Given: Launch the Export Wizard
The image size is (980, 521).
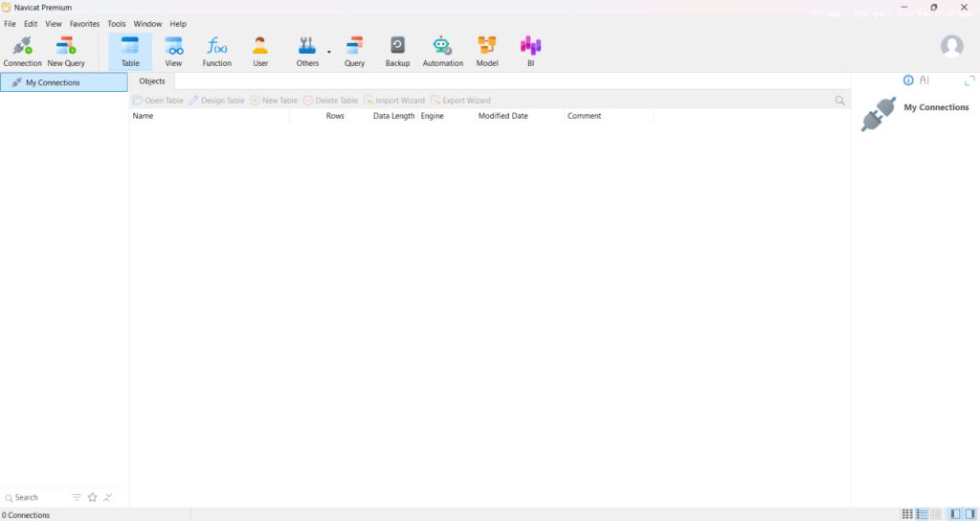Looking at the screenshot, I should pos(460,100).
